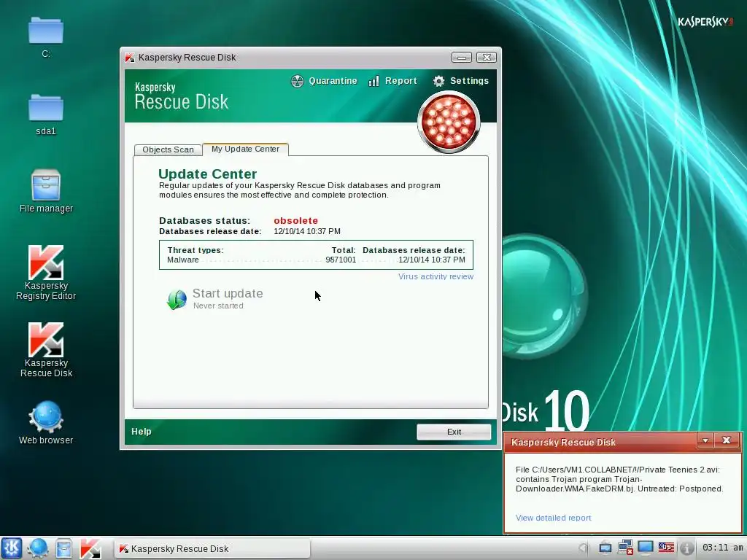Close the Kaspersky Rescue Disk window
747x560 pixels.
(x=487, y=58)
